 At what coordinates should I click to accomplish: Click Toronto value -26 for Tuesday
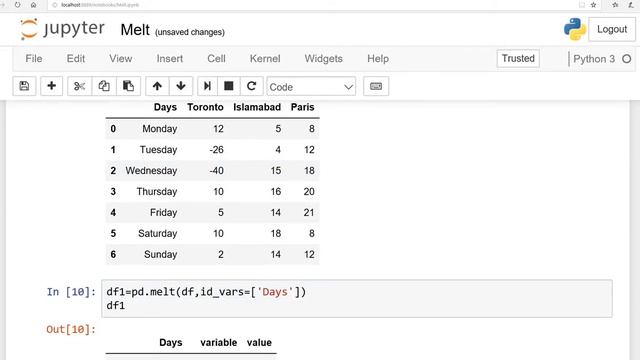216,150
